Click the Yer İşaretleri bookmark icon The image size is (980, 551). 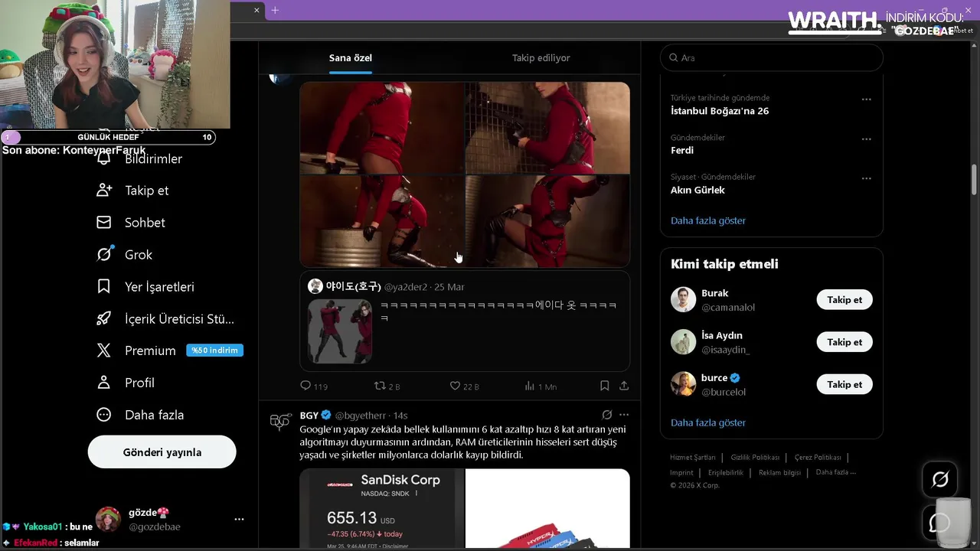[104, 286]
